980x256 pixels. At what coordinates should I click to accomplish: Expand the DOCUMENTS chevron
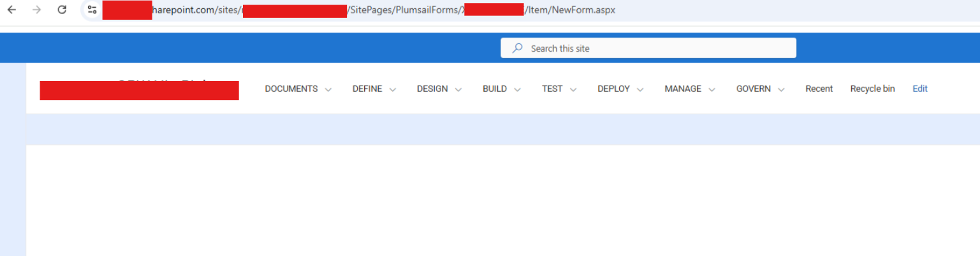point(328,90)
